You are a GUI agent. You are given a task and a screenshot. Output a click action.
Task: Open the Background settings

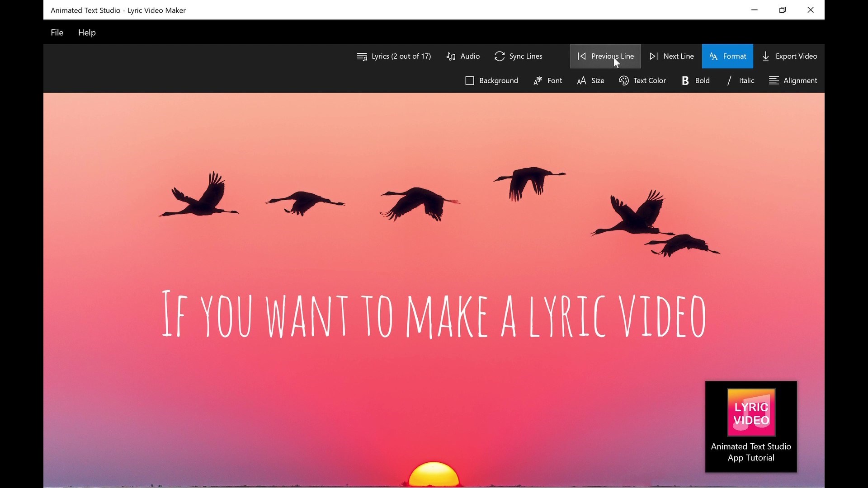(492, 80)
